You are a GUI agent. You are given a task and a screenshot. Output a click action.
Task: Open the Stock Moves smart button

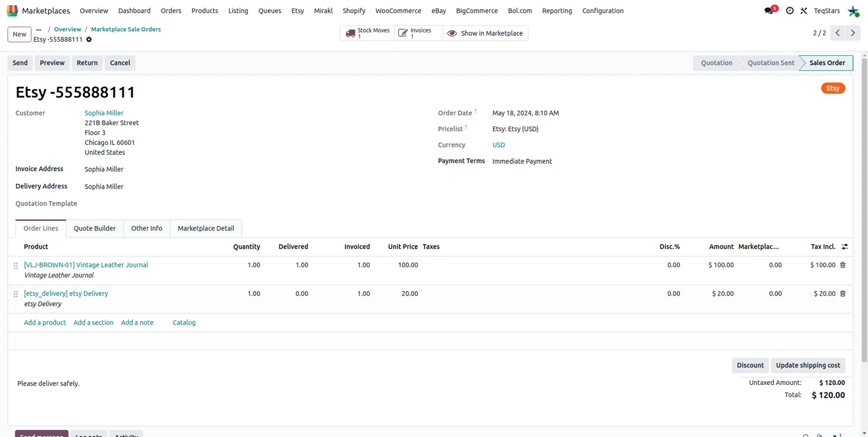coord(367,33)
